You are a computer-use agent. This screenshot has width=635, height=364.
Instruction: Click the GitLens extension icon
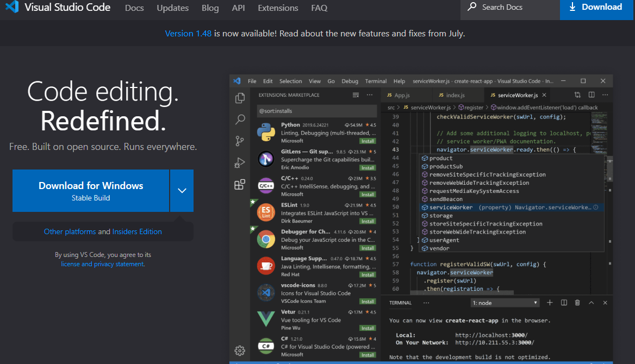coord(266,159)
